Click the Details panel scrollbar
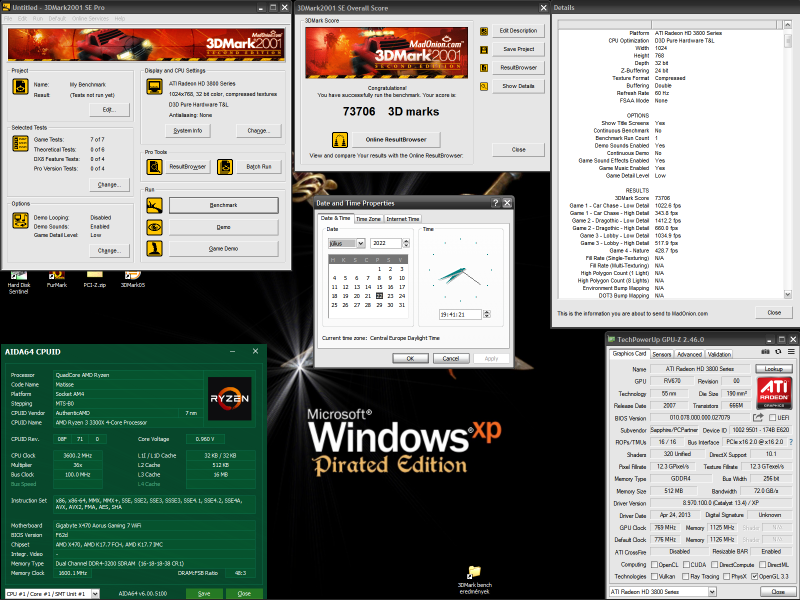The image size is (800, 600). pos(787,159)
